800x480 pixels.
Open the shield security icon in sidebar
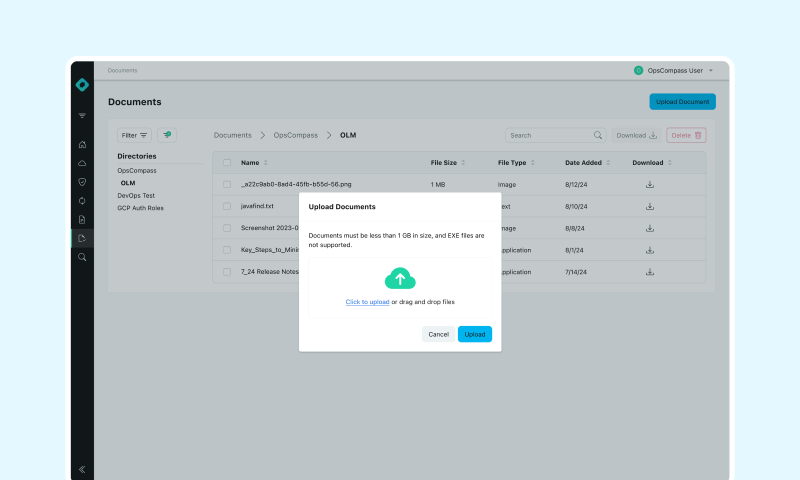[82, 182]
